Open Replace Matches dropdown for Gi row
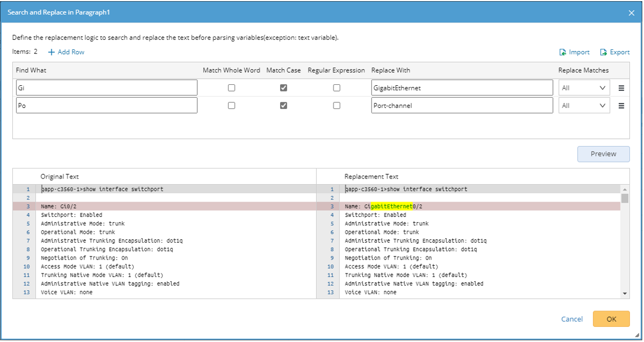 (584, 88)
